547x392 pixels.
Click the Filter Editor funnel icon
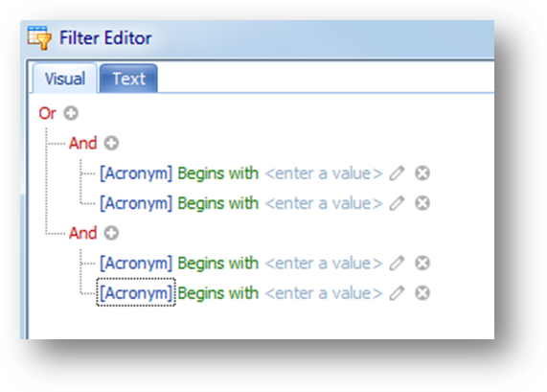[x=39, y=37]
